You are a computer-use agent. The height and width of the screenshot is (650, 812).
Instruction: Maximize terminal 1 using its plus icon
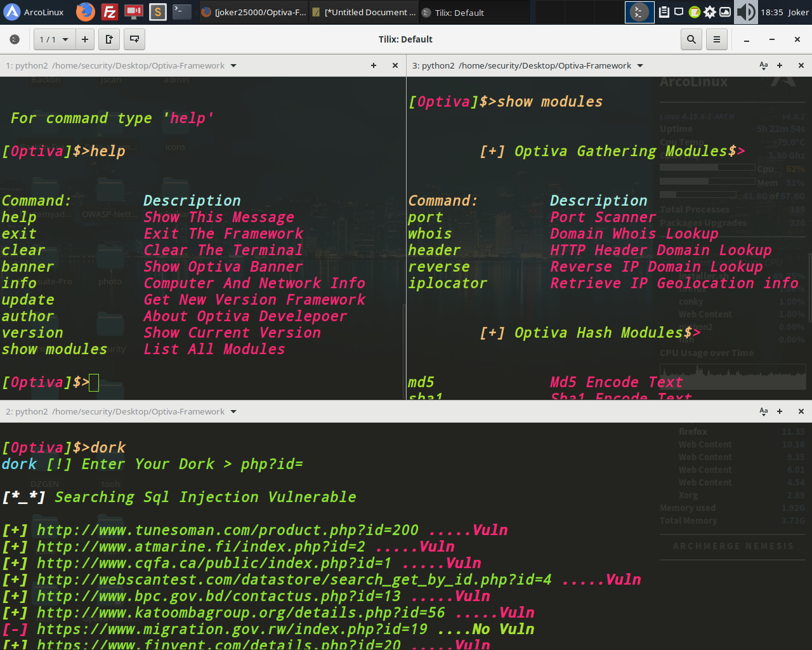[374, 65]
